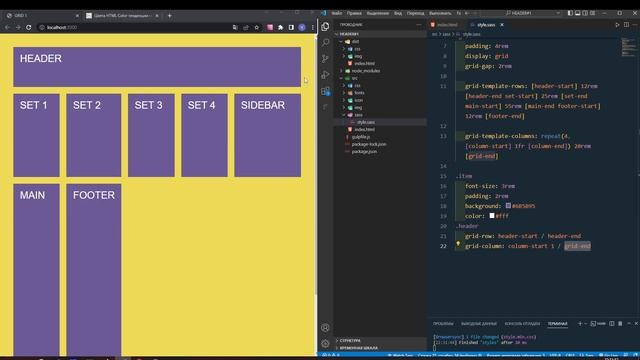Click the pink extension icon in browser toolbar
This screenshot has width=640, height=360.
point(270,27)
